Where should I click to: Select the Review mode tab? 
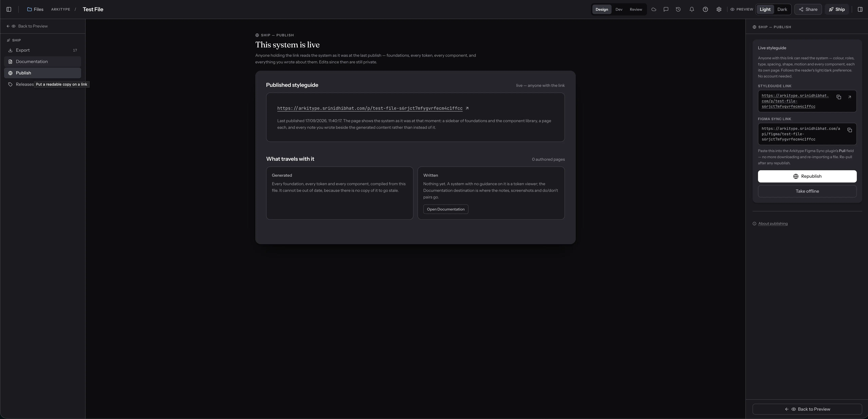click(x=636, y=10)
